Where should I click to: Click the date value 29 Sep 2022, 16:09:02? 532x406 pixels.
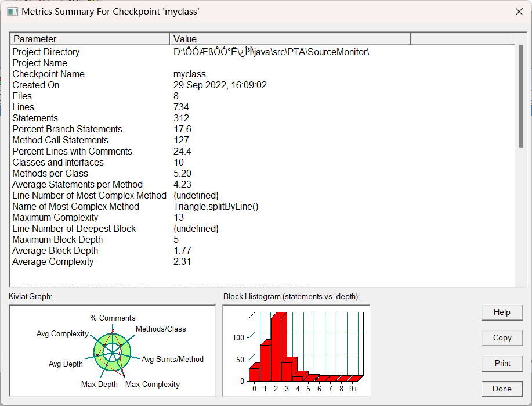(220, 85)
